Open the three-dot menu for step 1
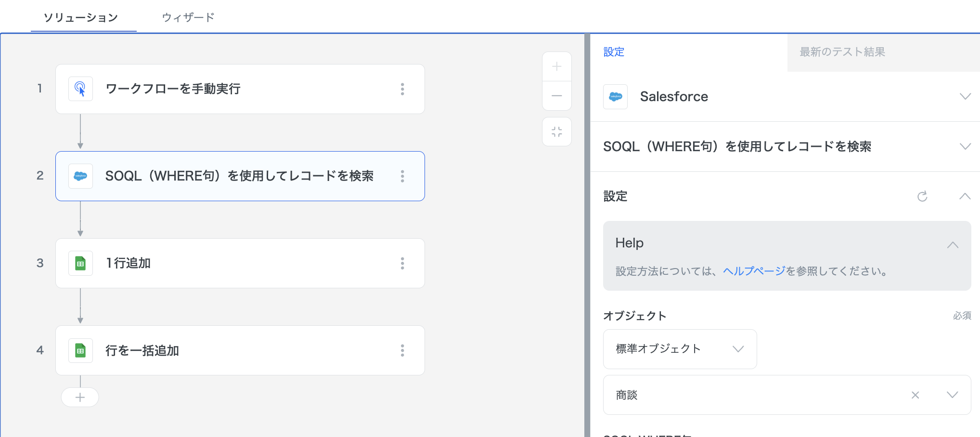 point(402,89)
